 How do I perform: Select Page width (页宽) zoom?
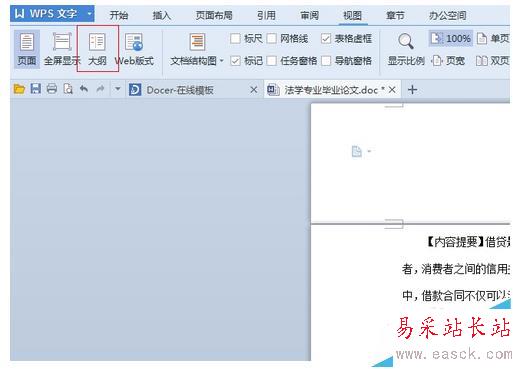coord(448,61)
